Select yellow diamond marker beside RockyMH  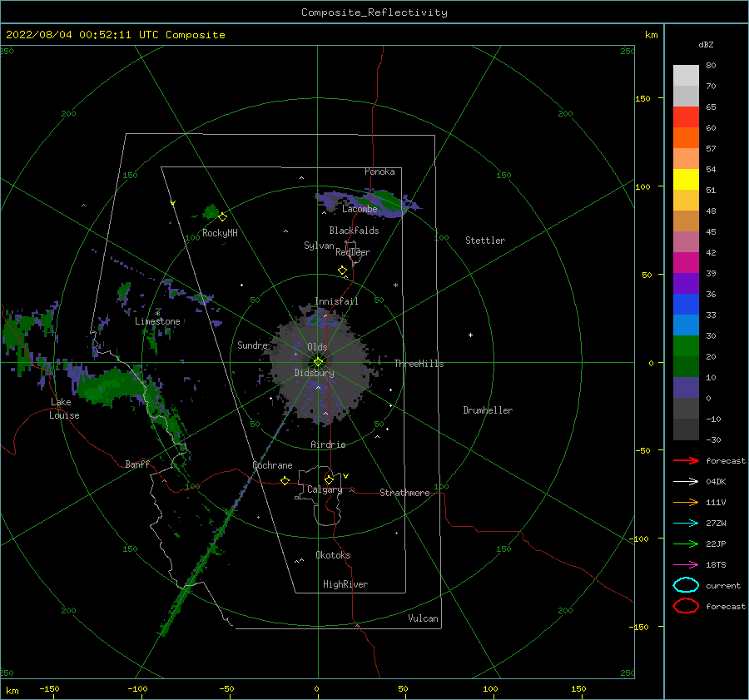point(222,216)
